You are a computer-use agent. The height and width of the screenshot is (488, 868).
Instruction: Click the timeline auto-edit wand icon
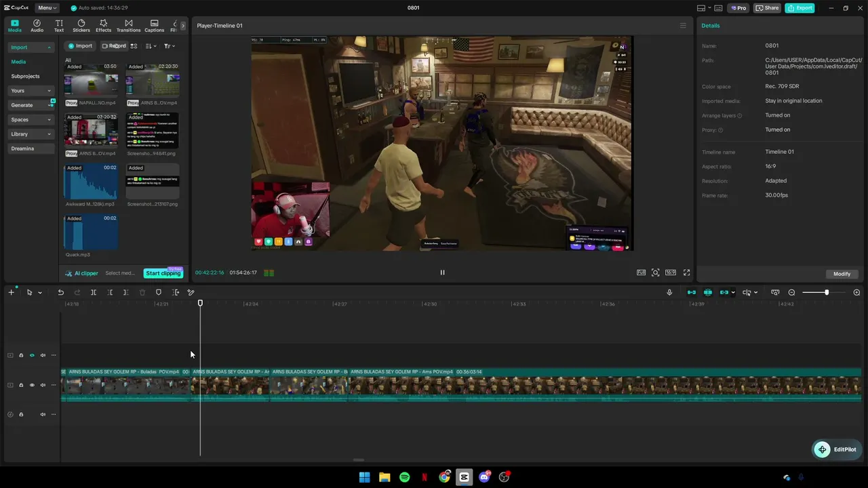pos(191,292)
